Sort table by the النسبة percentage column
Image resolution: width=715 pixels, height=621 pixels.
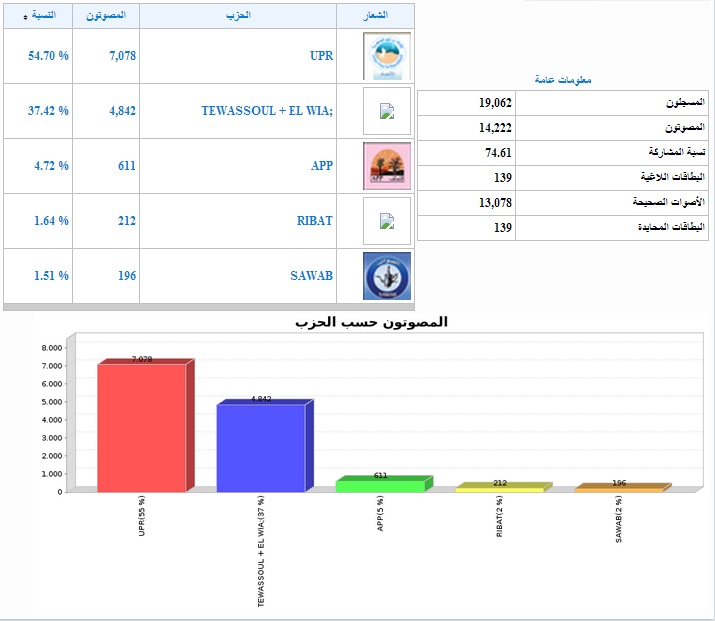pos(40,15)
